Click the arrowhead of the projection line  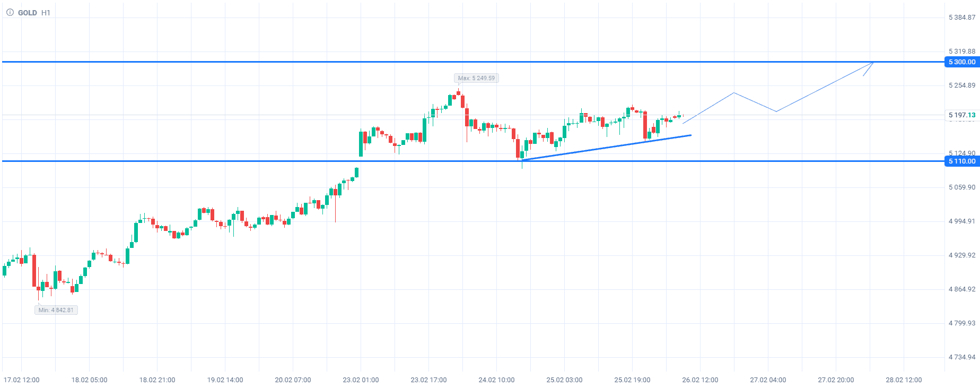click(872, 63)
